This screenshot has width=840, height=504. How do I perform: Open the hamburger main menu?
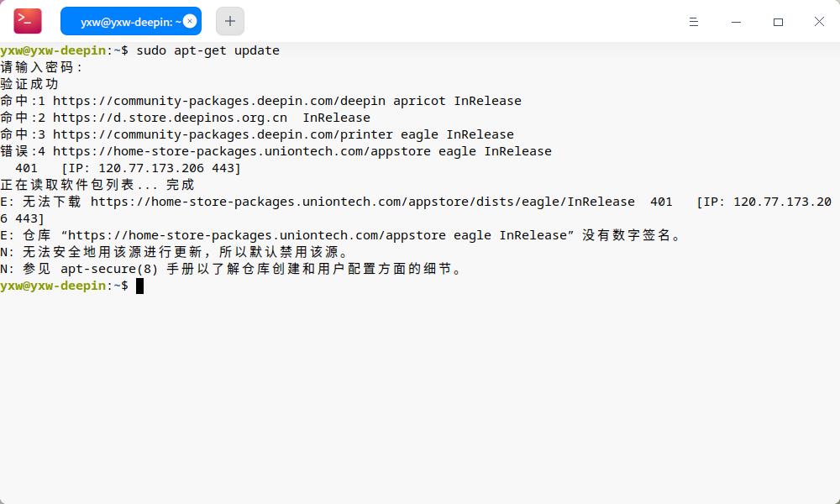[x=694, y=22]
